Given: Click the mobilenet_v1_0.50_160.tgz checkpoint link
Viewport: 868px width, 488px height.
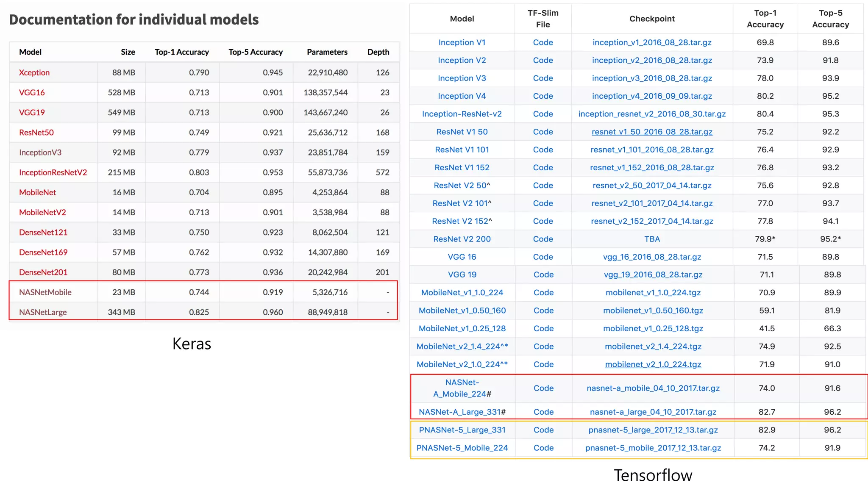Looking at the screenshot, I should click(653, 311).
